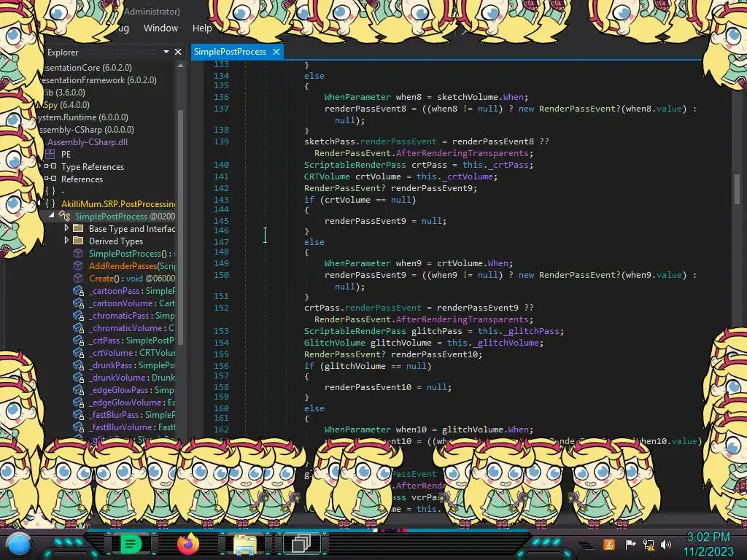747x560 pixels.
Task: Click the _drunkVolume field icon
Action: click(78, 377)
